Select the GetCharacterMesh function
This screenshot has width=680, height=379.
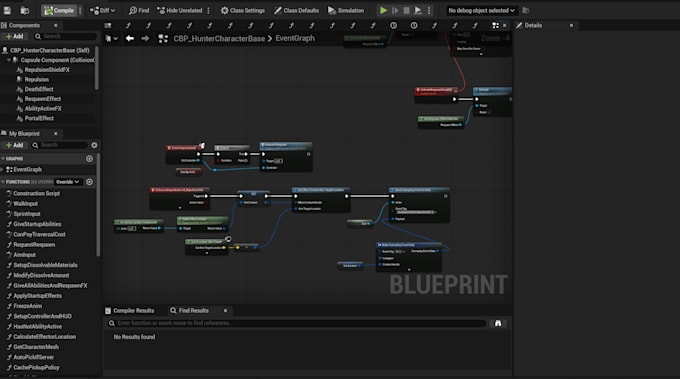(x=36, y=347)
